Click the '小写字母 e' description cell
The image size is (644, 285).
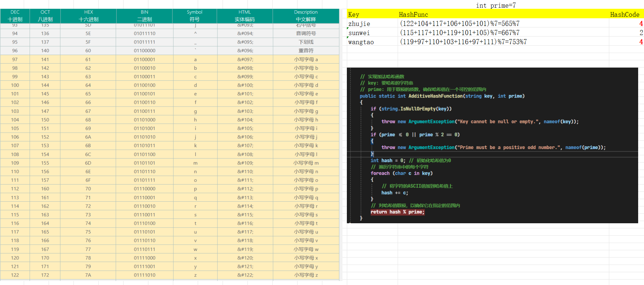(306, 94)
